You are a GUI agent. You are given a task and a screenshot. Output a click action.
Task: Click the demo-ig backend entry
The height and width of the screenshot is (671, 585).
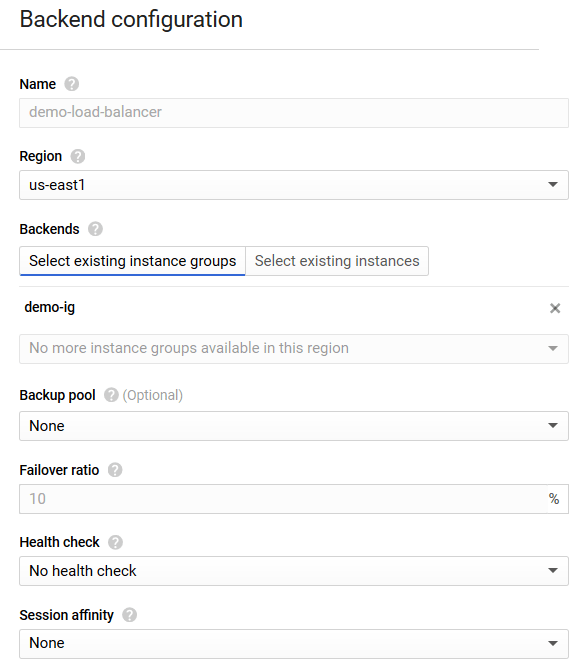tap(50, 307)
